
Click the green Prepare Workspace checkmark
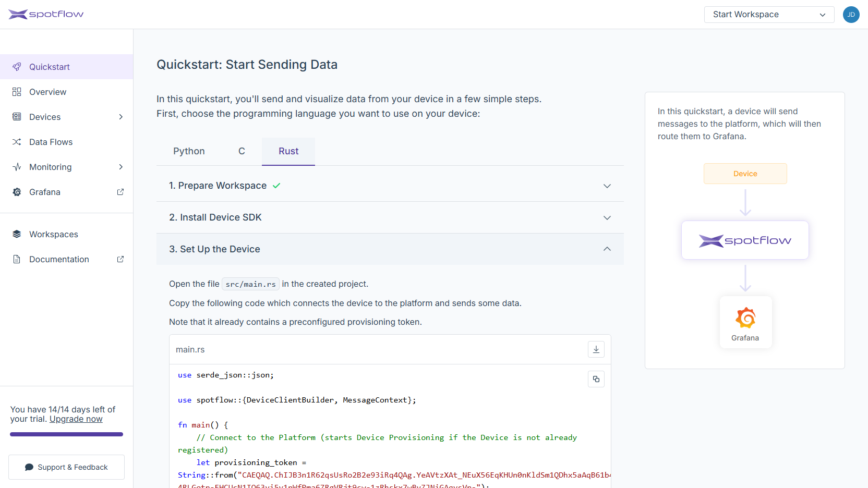pos(276,186)
